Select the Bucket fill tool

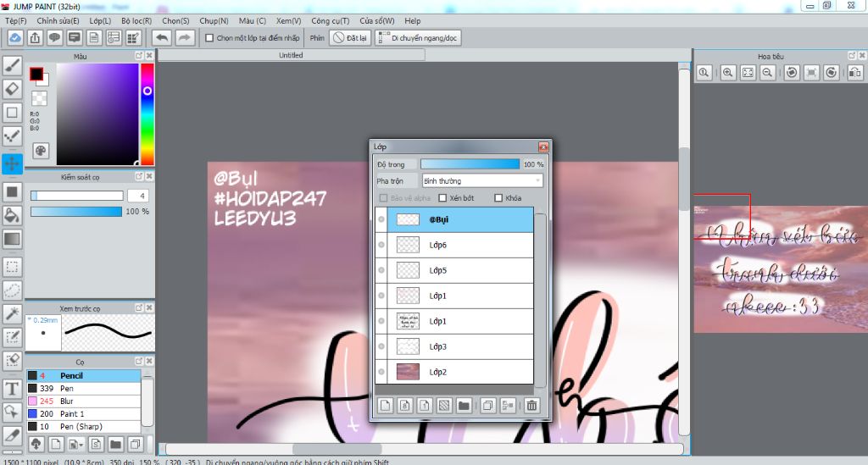coord(12,215)
